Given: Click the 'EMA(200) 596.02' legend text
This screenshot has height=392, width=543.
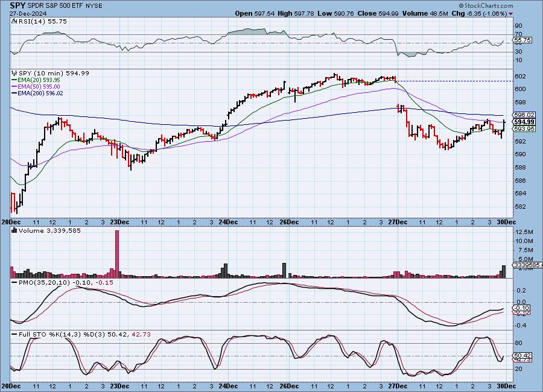Looking at the screenshot, I should [x=40, y=93].
